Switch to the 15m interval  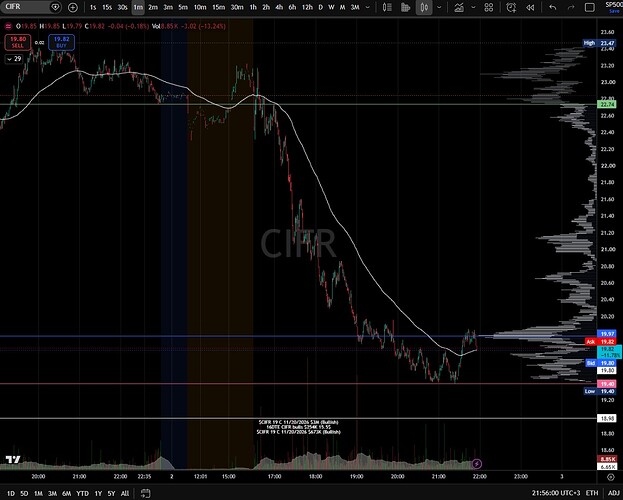click(219, 7)
